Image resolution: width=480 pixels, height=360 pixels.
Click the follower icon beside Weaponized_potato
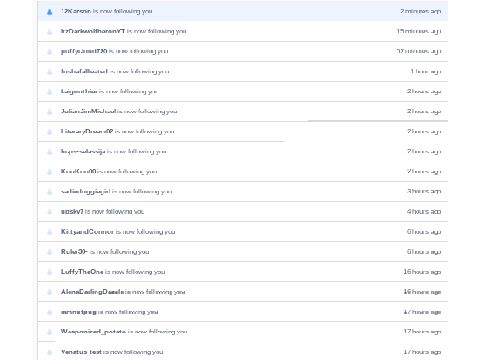49,332
